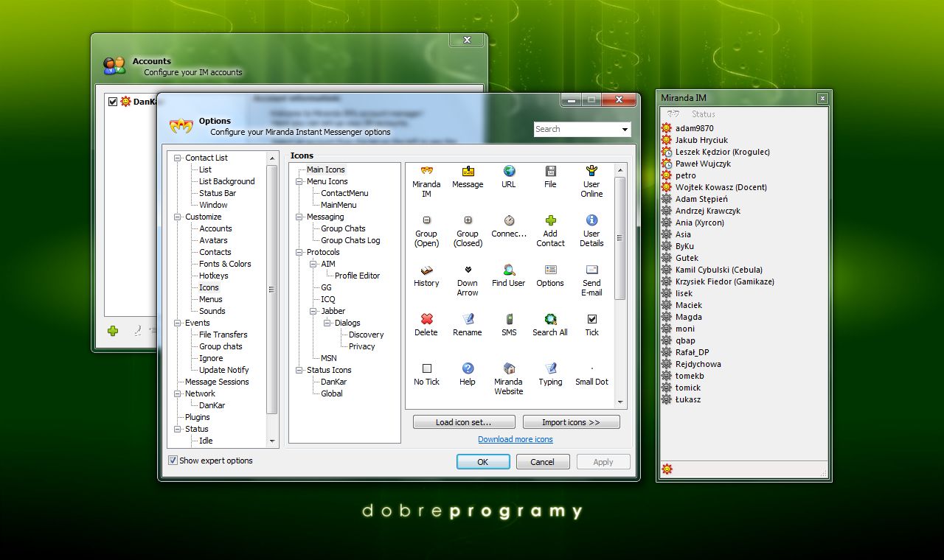Select Update Notify in options tree

coord(223,370)
